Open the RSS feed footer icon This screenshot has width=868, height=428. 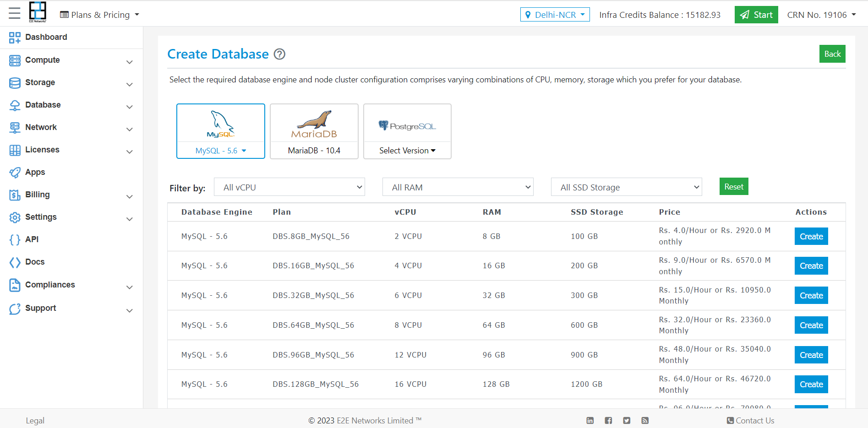click(x=645, y=421)
